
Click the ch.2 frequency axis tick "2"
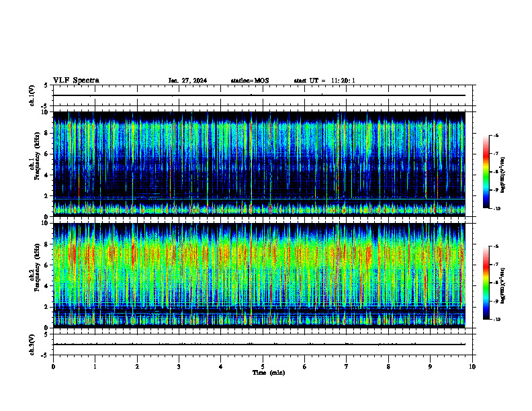46,307
